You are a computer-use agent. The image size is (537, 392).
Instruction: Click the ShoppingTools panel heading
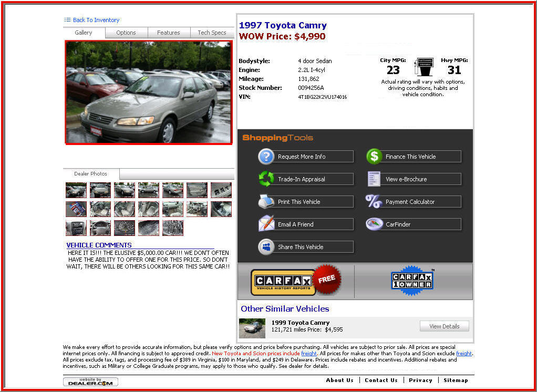[x=278, y=138]
